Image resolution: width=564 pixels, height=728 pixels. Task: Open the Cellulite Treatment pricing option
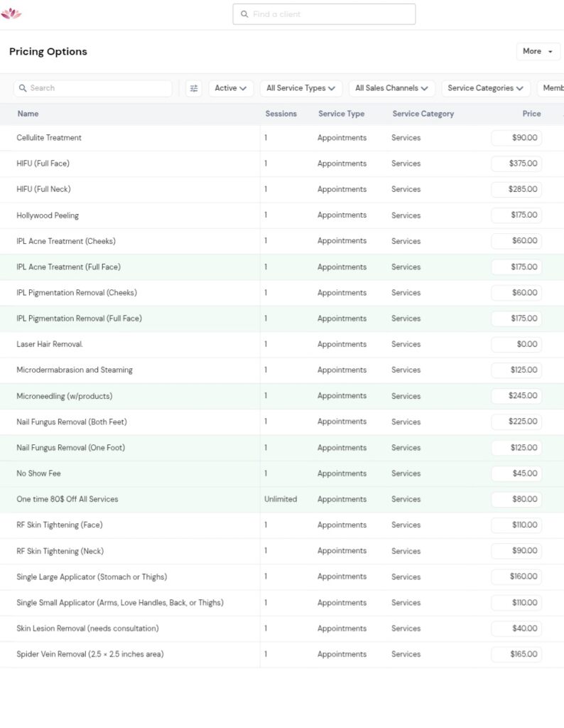(x=49, y=138)
